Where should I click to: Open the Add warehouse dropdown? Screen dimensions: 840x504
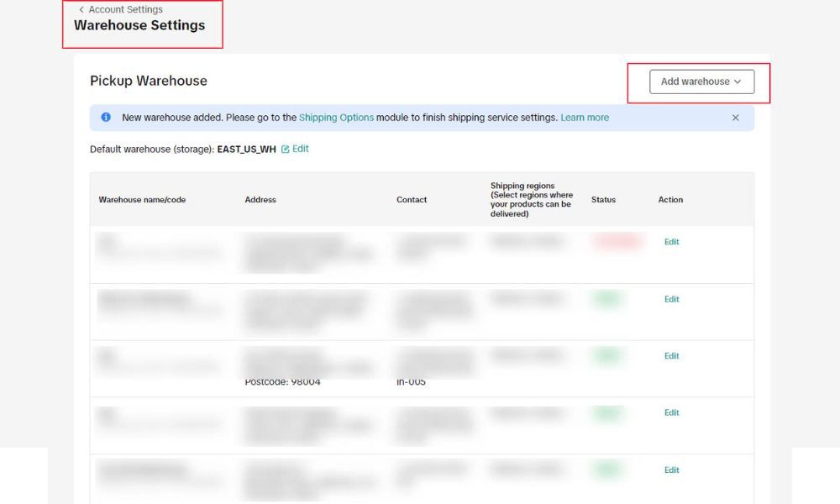[x=701, y=81]
